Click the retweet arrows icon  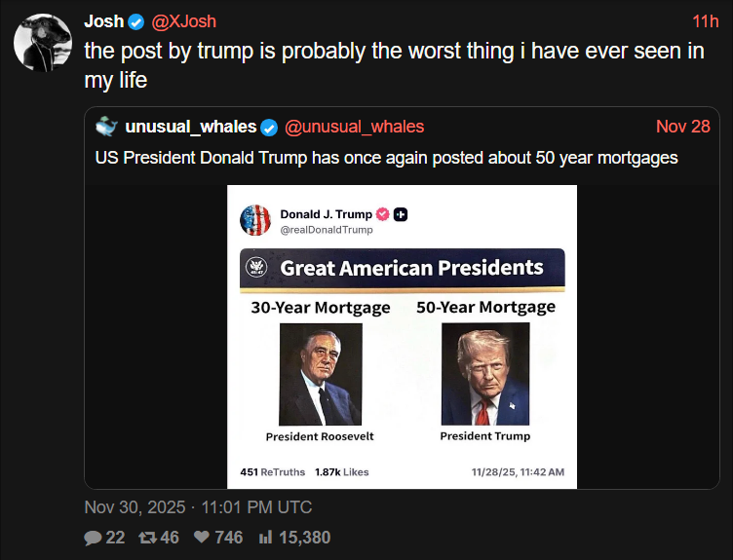(148, 538)
